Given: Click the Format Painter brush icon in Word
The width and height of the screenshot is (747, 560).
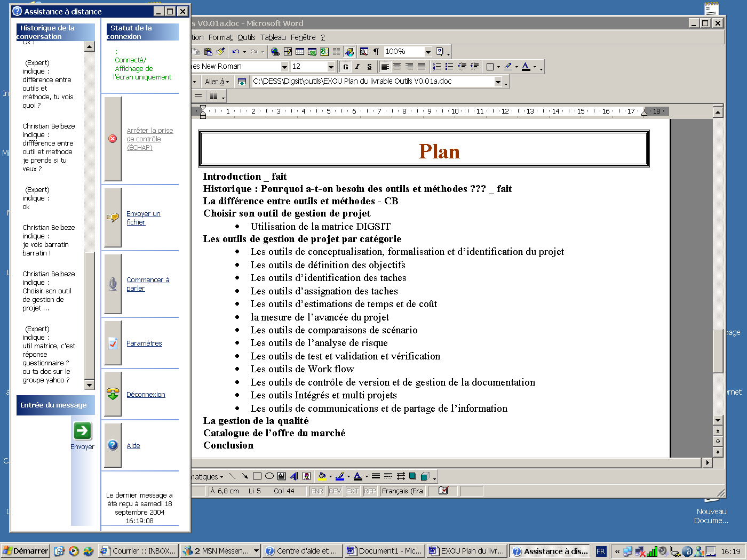Looking at the screenshot, I should click(x=220, y=52).
